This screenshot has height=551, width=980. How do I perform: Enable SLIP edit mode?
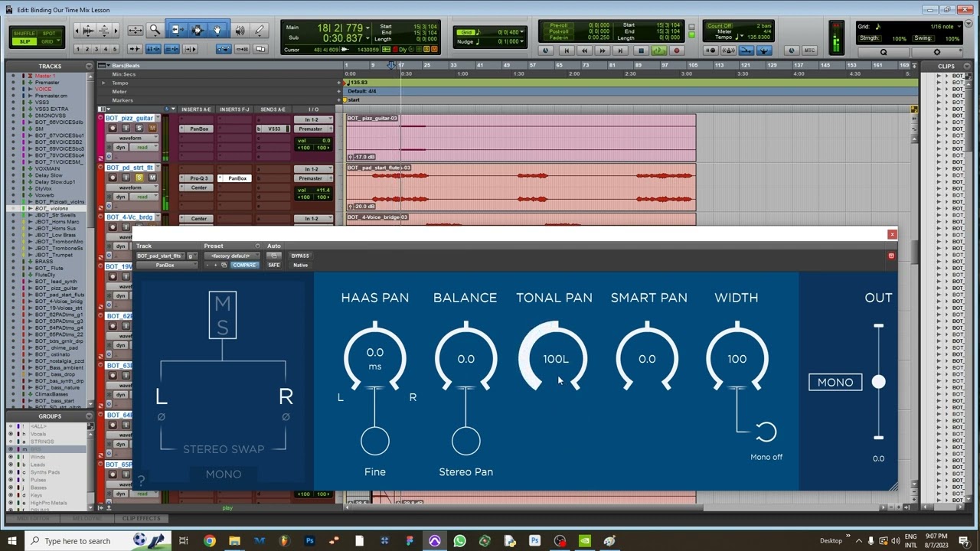(24, 41)
